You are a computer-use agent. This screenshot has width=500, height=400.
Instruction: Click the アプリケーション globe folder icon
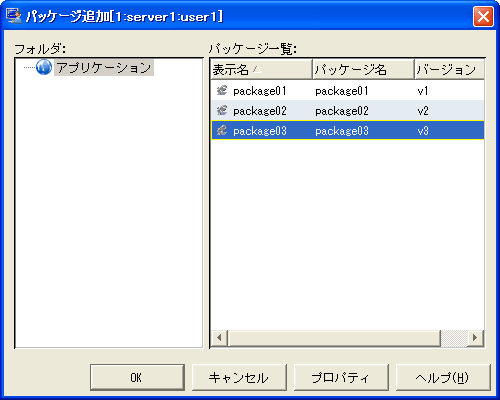pyautogui.click(x=44, y=67)
